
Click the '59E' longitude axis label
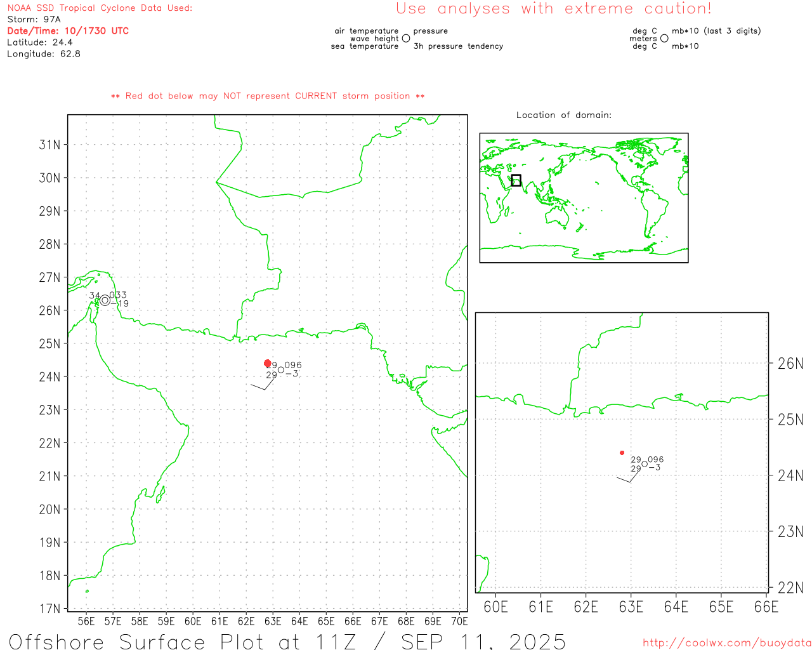[x=166, y=621]
